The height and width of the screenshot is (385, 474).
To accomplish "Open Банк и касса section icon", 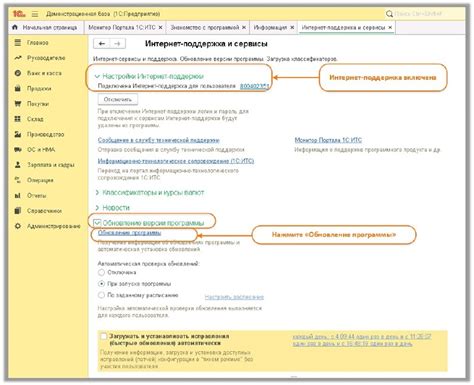I will (18, 73).
